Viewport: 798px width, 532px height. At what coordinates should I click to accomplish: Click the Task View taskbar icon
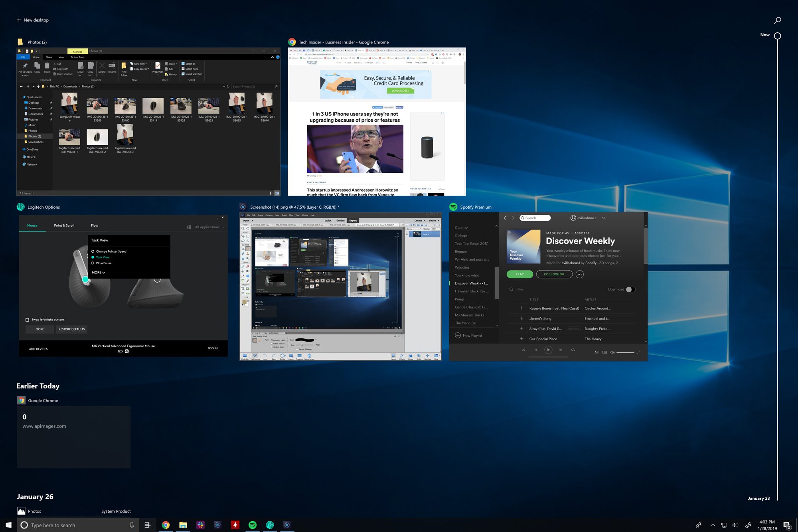pyautogui.click(x=147, y=525)
